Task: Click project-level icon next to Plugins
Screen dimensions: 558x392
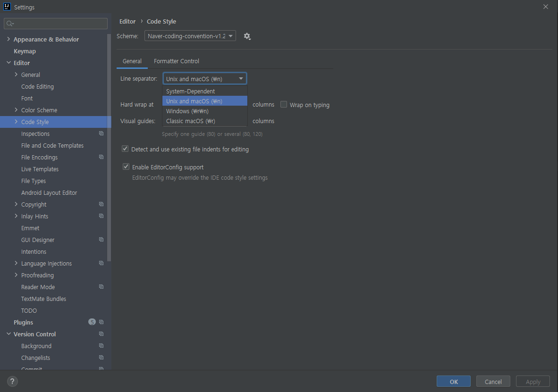Action: click(x=101, y=322)
